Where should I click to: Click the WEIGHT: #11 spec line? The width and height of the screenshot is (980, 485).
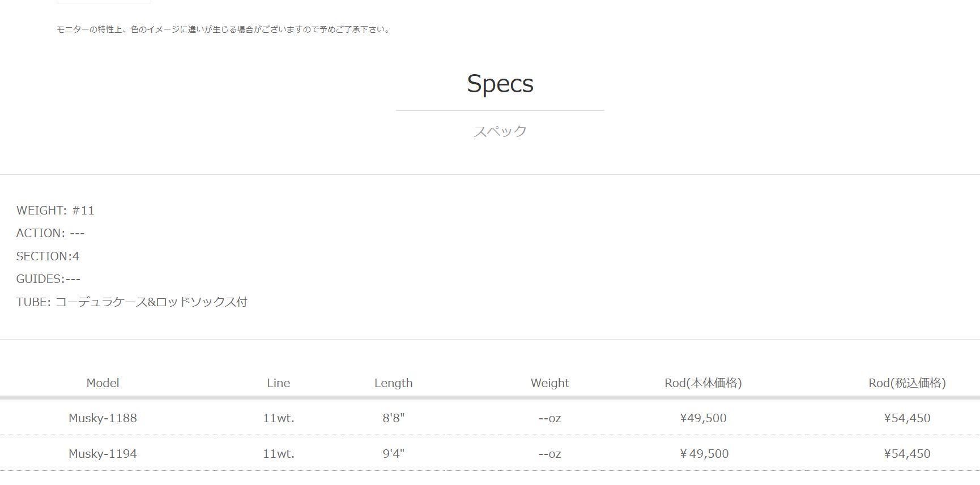click(x=56, y=211)
